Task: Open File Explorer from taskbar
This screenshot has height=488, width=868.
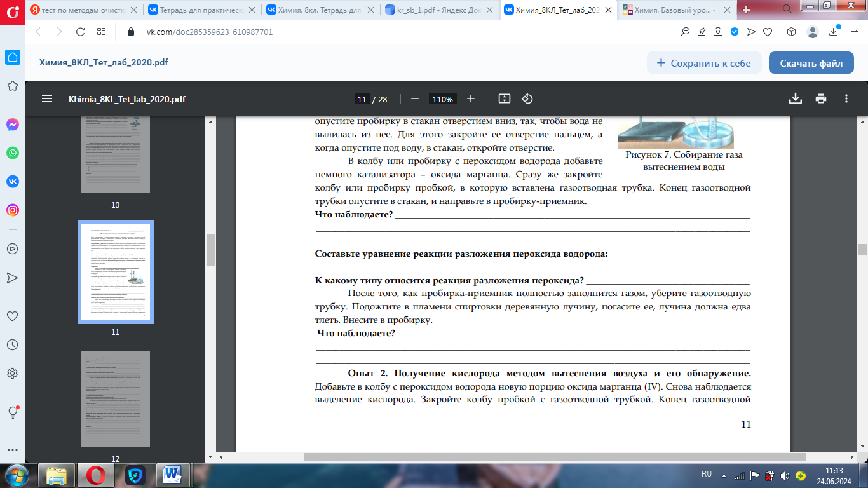Action: pos(57,475)
